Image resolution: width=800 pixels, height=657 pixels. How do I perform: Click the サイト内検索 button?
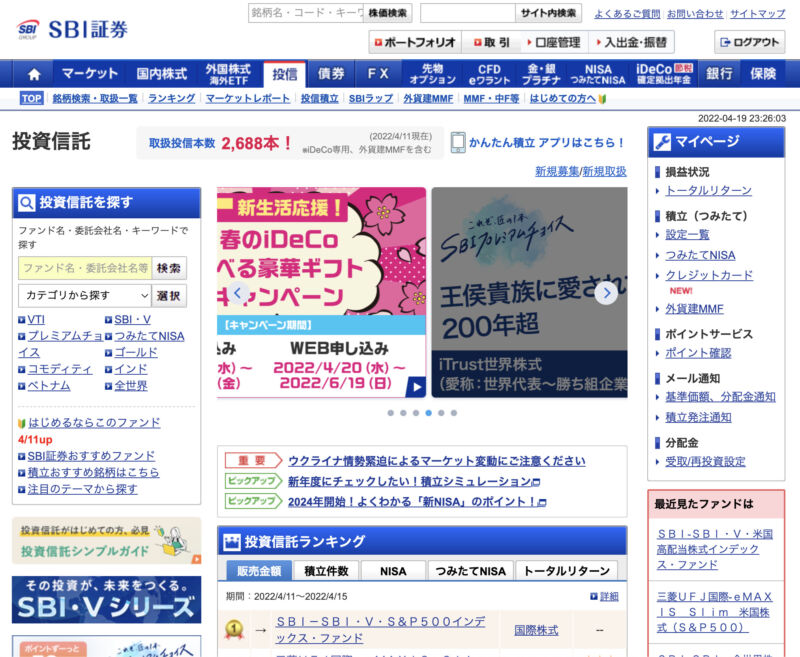548,13
